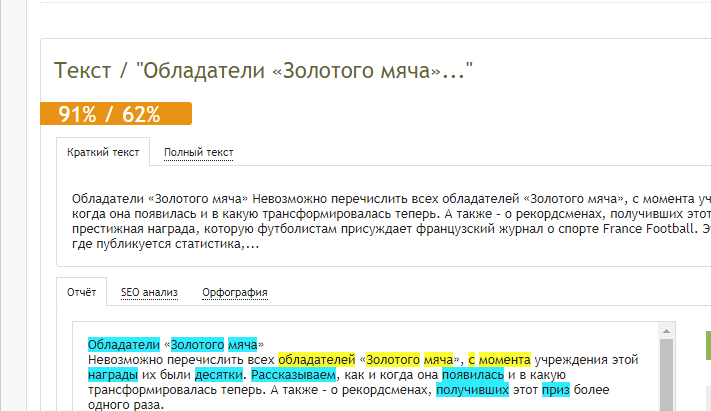This screenshot has height=411, width=711.
Task: Click the cyan highlighted word десятки
Action: click(218, 375)
